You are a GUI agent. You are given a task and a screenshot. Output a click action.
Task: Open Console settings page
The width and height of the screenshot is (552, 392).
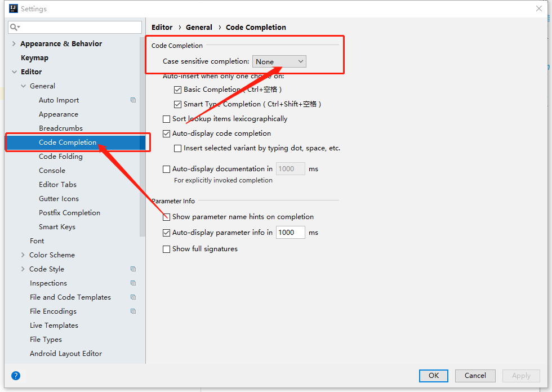coord(52,170)
